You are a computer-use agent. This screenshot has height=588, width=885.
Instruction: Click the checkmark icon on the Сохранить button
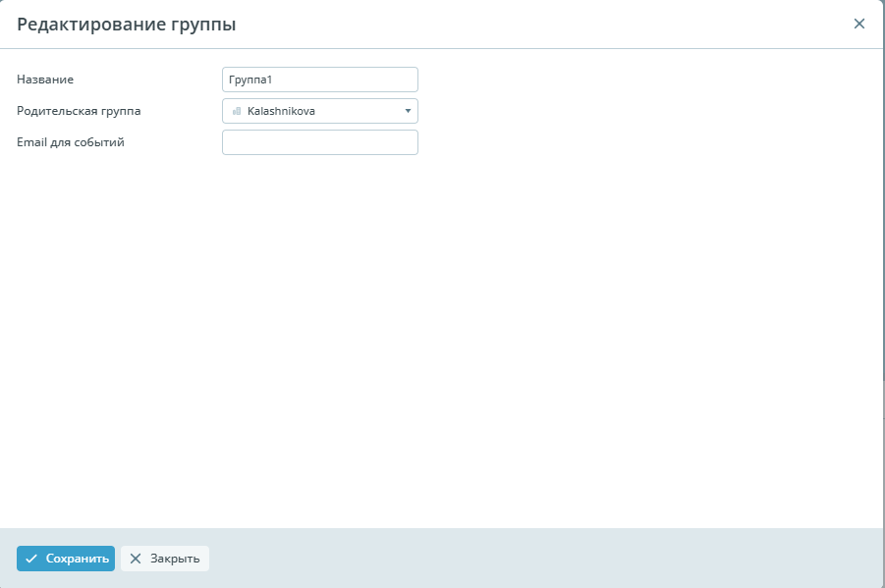pos(31,559)
